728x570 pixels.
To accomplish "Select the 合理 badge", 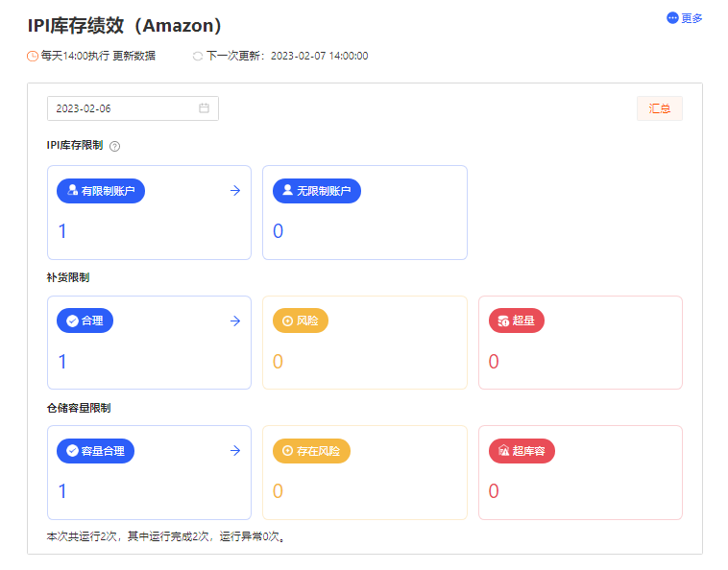I will [85, 321].
